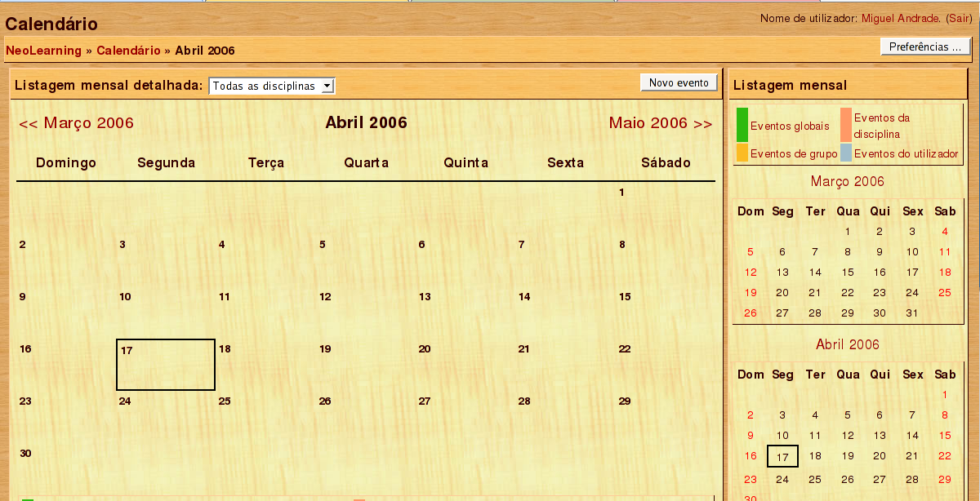This screenshot has width=980, height=501.
Task: Toggle Eventos de grupo yellow swatch
Action: click(742, 153)
